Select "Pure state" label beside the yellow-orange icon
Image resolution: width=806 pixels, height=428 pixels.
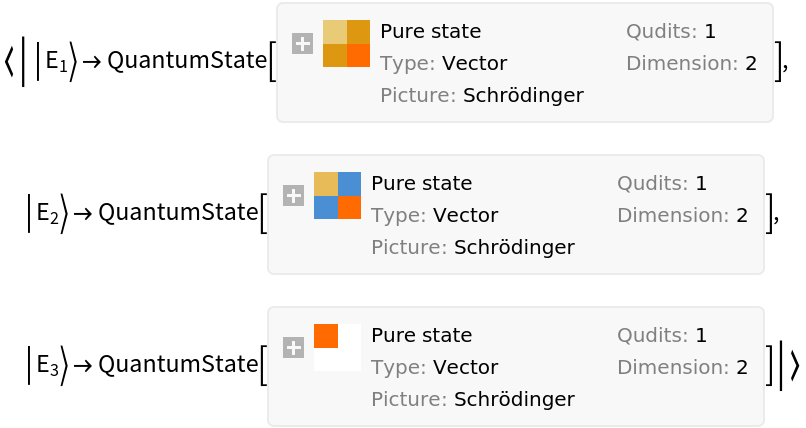[x=430, y=31]
